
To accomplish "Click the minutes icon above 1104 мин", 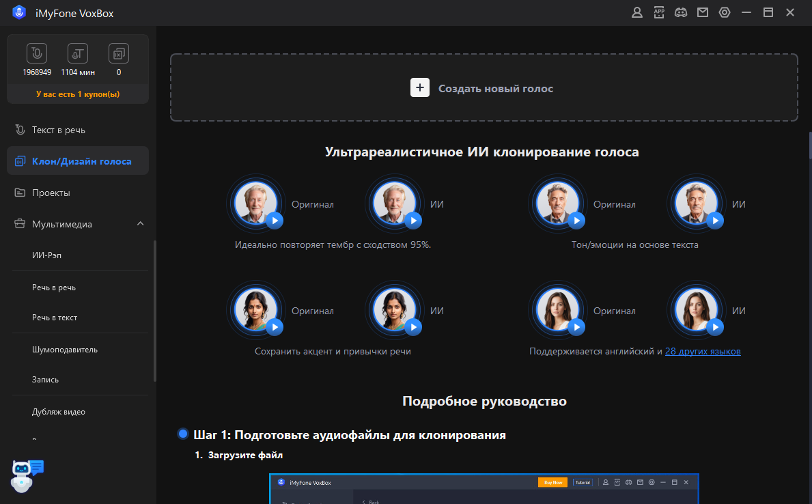I will (78, 53).
